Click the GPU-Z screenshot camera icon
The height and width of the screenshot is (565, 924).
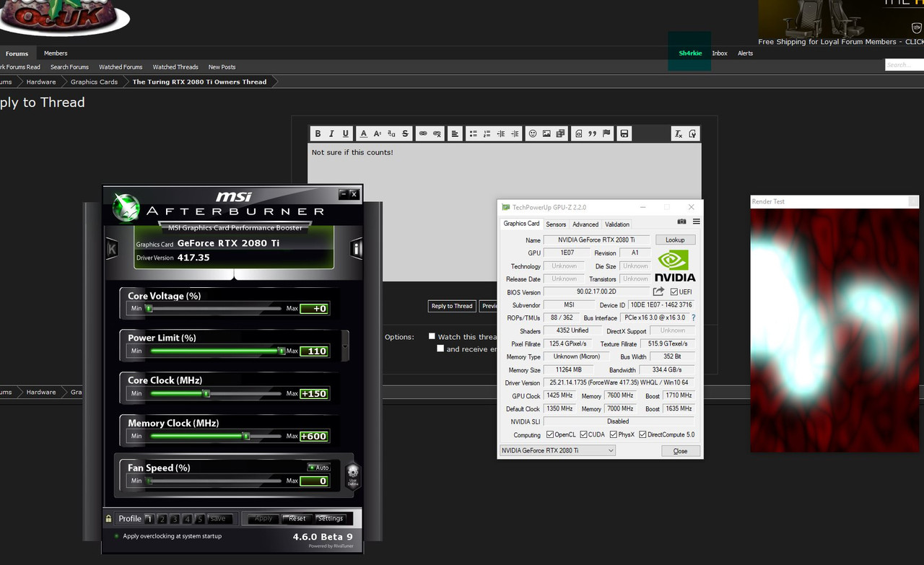[681, 222]
